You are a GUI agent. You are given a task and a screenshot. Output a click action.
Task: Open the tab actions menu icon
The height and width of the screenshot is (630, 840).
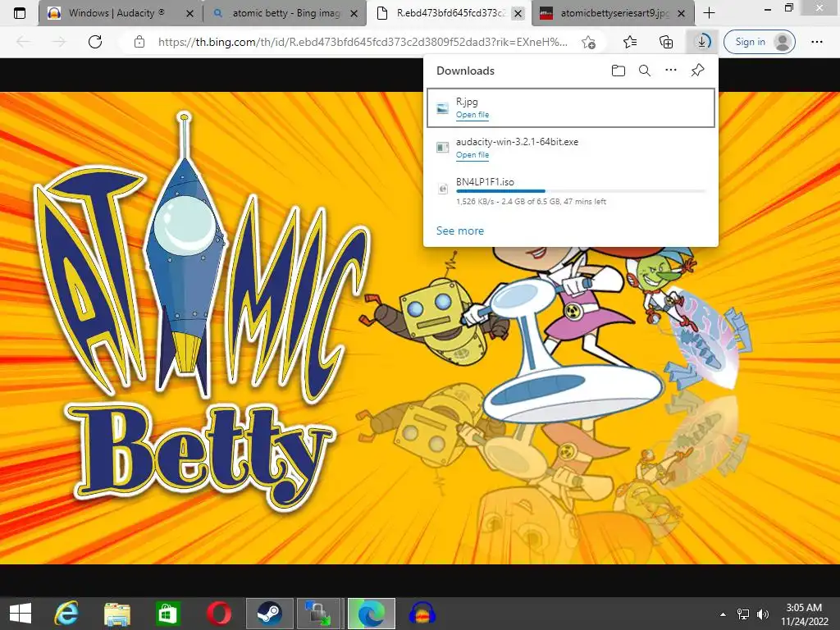tap(20, 13)
